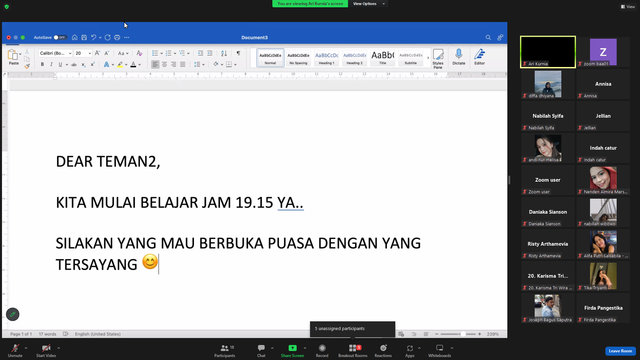Select the Align Left button
This screenshot has width=640, height=360.
[155, 64]
